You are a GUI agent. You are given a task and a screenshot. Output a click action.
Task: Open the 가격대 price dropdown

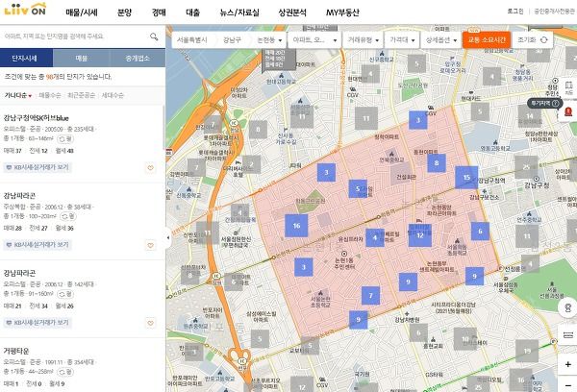tap(402, 39)
